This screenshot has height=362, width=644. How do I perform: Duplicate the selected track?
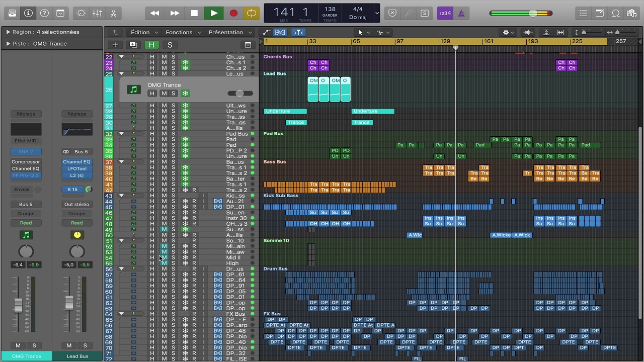pyautogui.click(x=133, y=45)
